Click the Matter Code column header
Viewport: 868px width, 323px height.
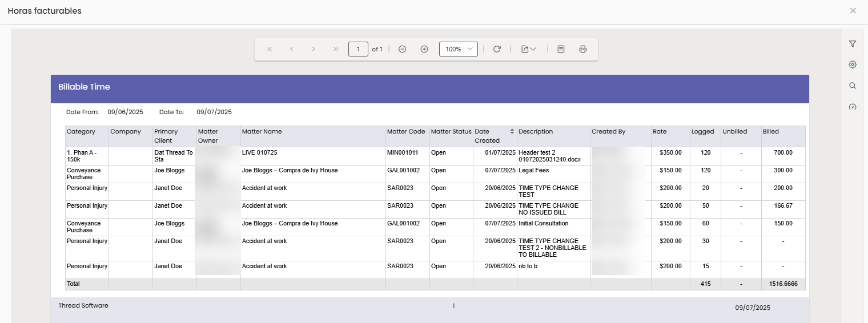coord(408,136)
